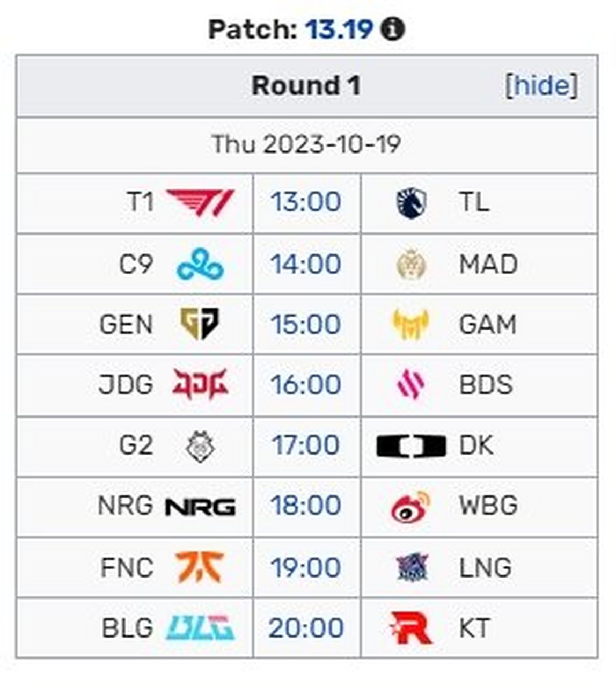This screenshot has width=616, height=687.
Task: Select the Cloud9 logo
Action: 200,264
